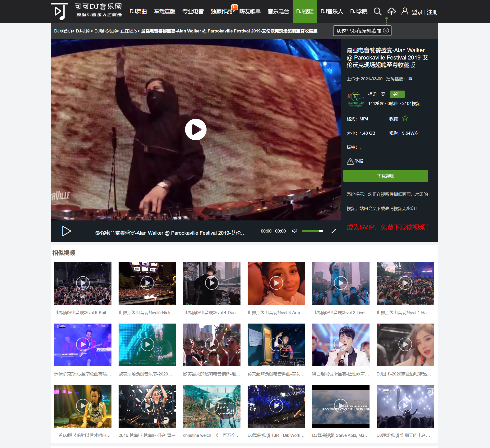This screenshot has width=490, height=448.
Task: Close the 从这里发布原创歌曲 tooltip
Action: [x=386, y=31]
